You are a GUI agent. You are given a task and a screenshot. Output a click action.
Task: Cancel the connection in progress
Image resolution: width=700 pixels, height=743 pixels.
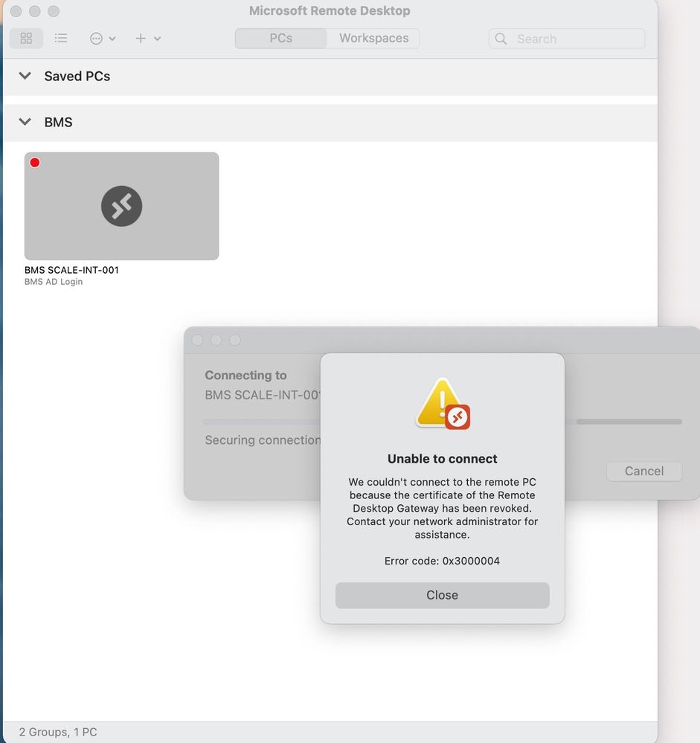[644, 471]
